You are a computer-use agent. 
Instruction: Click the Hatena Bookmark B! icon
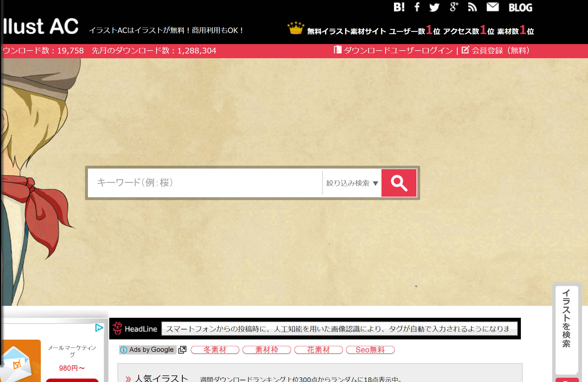(x=399, y=7)
